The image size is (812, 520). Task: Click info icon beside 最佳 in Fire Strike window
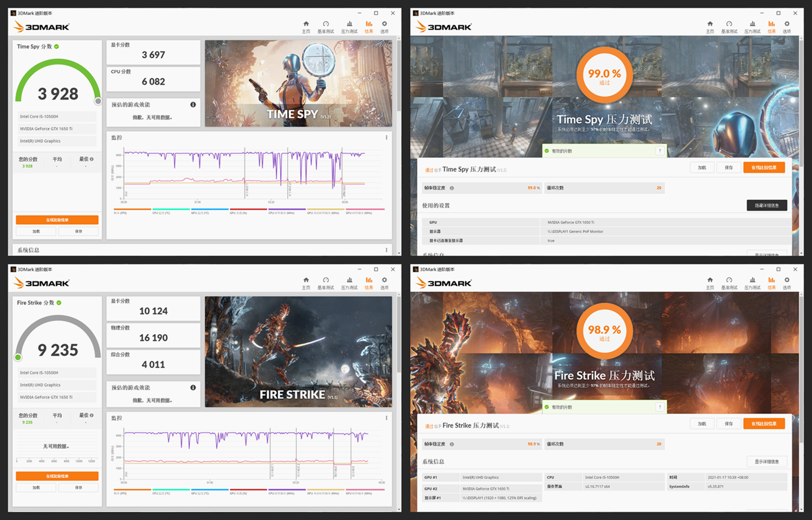[x=92, y=415]
